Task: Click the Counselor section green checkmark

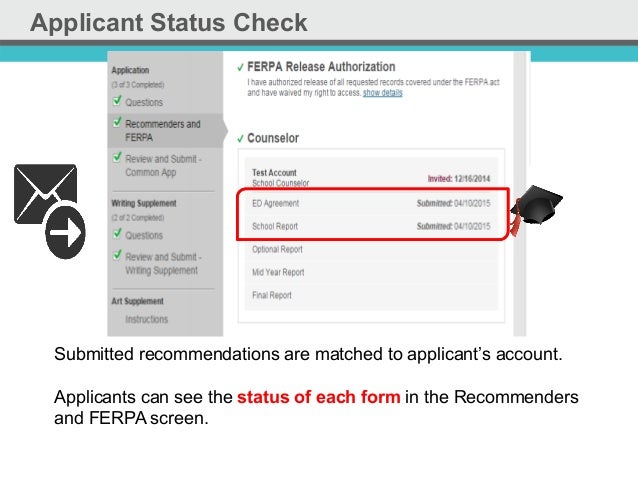Action: pos(240,138)
